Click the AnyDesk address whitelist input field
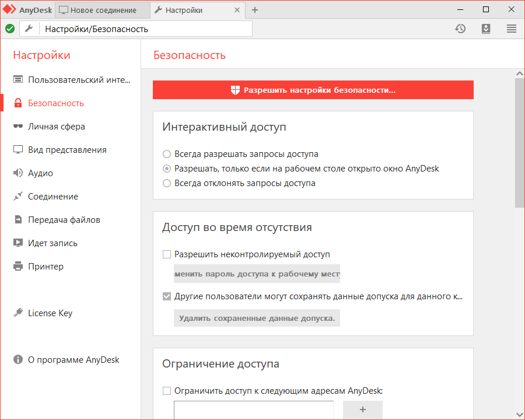525x420 pixels. pos(254,410)
